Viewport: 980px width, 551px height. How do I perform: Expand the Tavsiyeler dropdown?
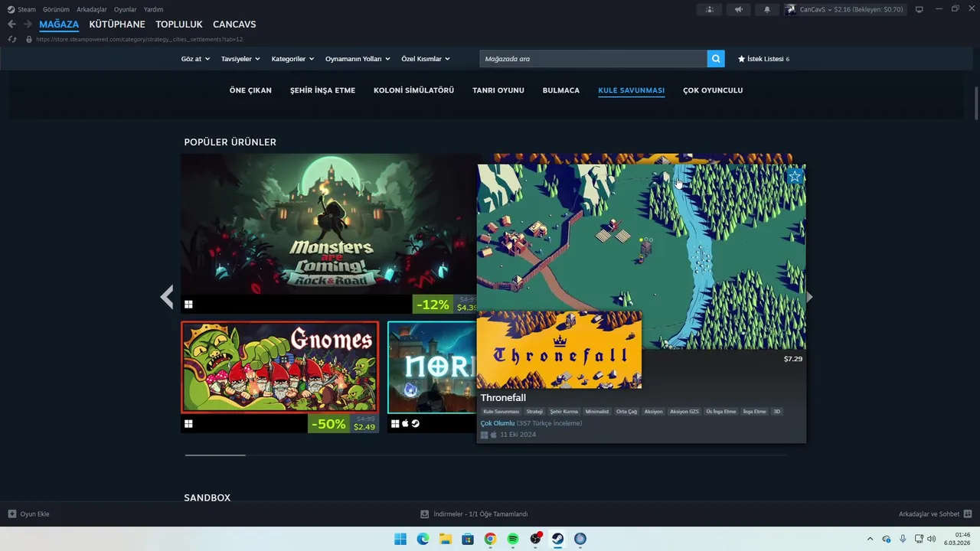point(240,59)
